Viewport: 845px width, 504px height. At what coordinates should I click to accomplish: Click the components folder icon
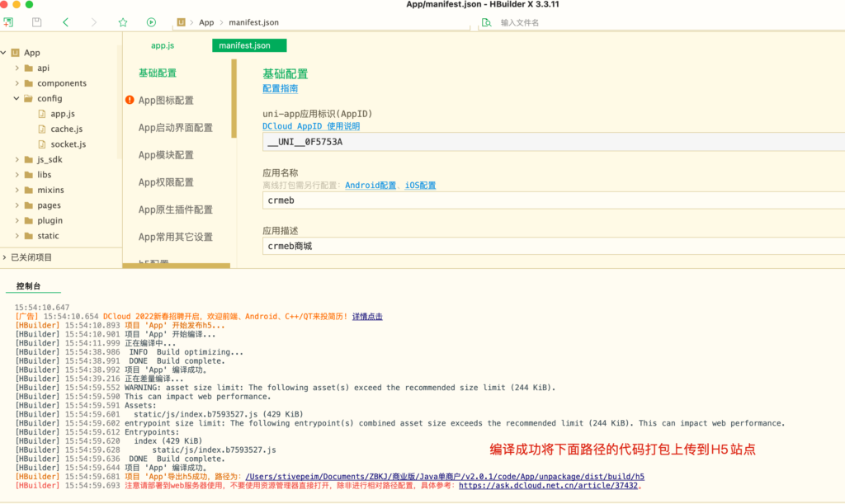point(29,83)
